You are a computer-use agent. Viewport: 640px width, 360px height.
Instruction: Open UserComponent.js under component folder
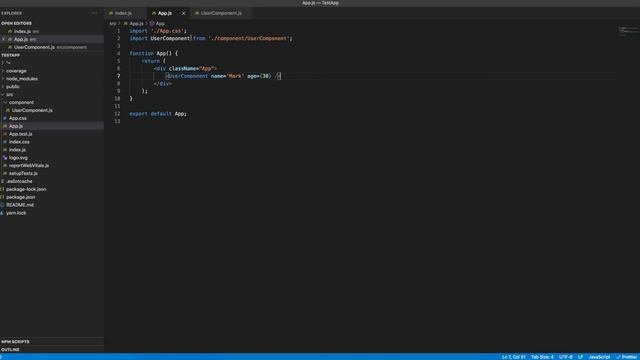point(32,110)
